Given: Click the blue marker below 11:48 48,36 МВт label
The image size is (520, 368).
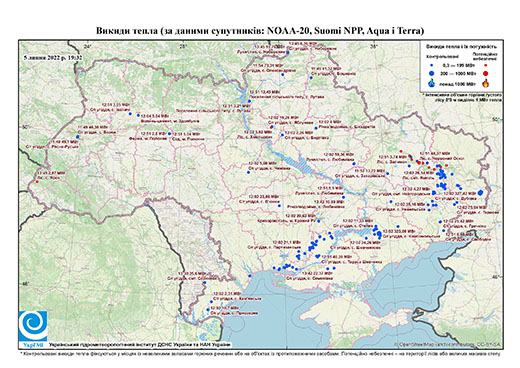Looking at the screenshot, I should 77,137.
